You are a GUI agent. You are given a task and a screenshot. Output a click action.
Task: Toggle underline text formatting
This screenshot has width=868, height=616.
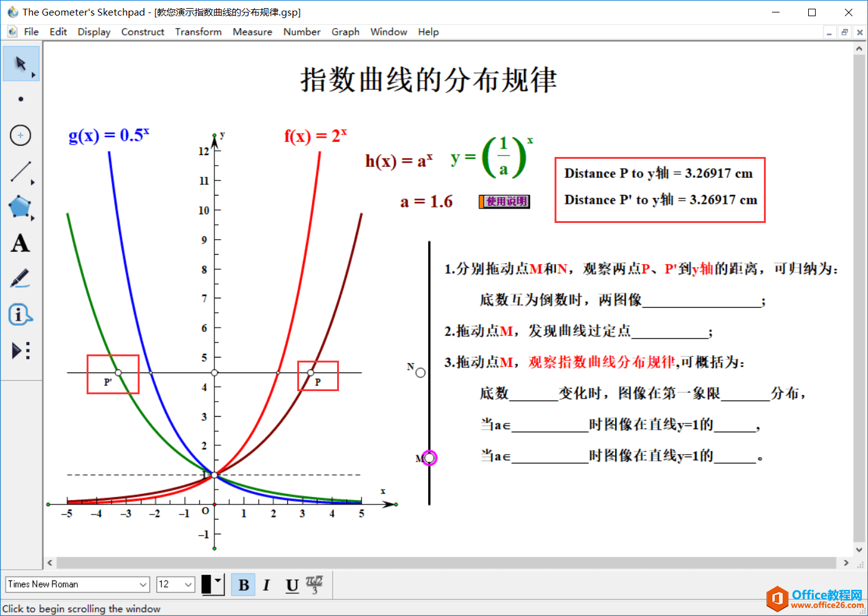[x=292, y=585]
